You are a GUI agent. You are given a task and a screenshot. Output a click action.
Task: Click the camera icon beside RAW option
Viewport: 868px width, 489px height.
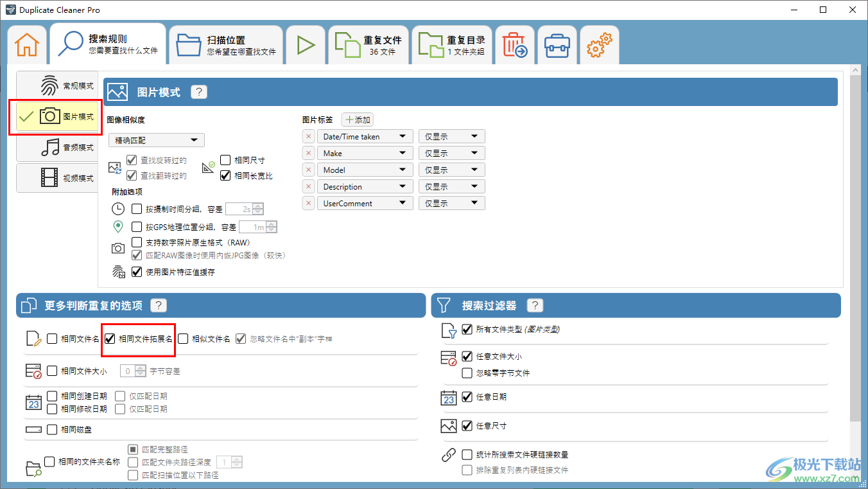pos(118,247)
